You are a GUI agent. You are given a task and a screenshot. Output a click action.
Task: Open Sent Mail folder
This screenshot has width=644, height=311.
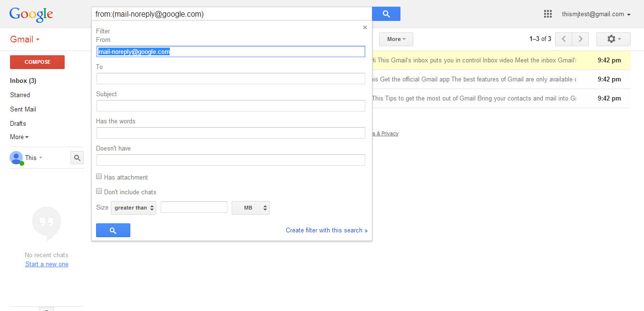tap(23, 110)
